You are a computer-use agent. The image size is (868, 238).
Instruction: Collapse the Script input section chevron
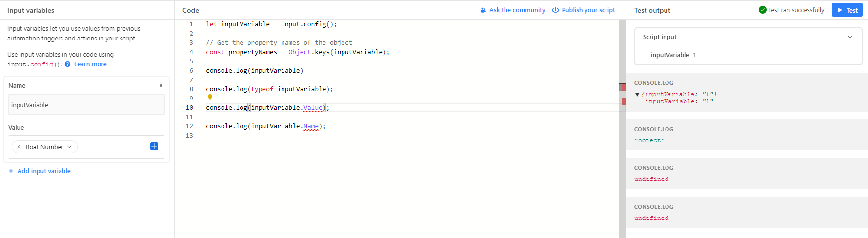point(850,37)
